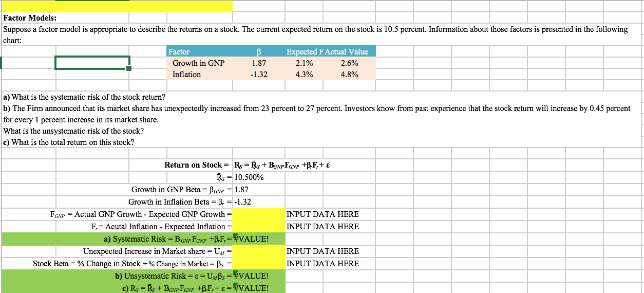This screenshot has width=644, height=293.
Task: Click 'INPUT DATA HERE' beside F-GNP row
Action: coord(323,214)
